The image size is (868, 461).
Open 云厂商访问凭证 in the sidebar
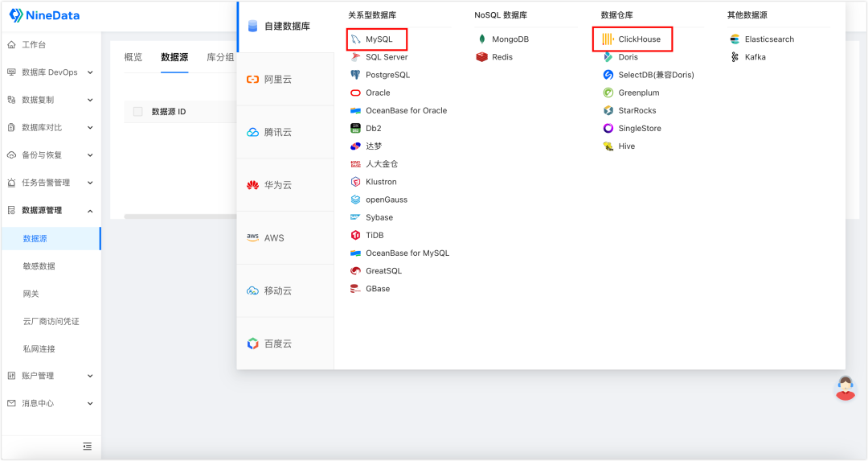tap(51, 321)
